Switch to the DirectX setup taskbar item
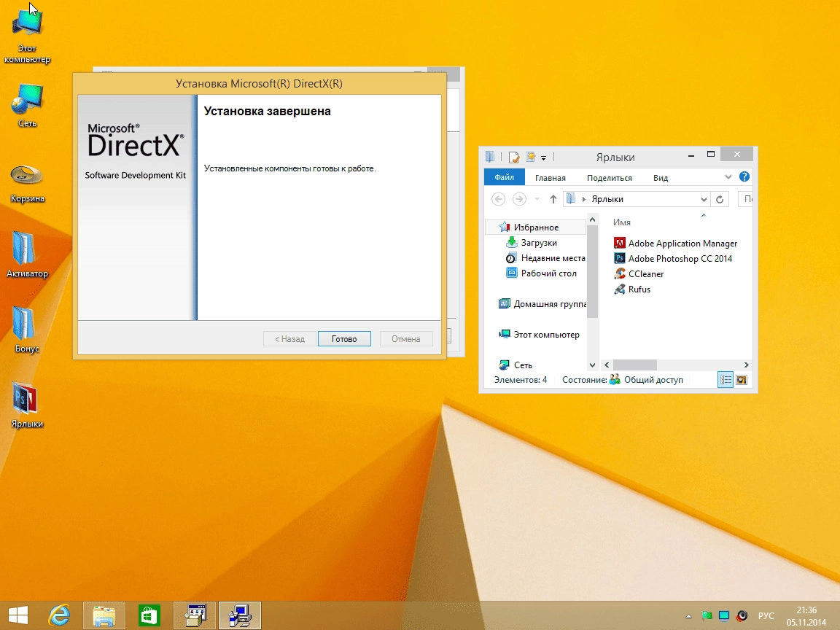 (x=240, y=615)
